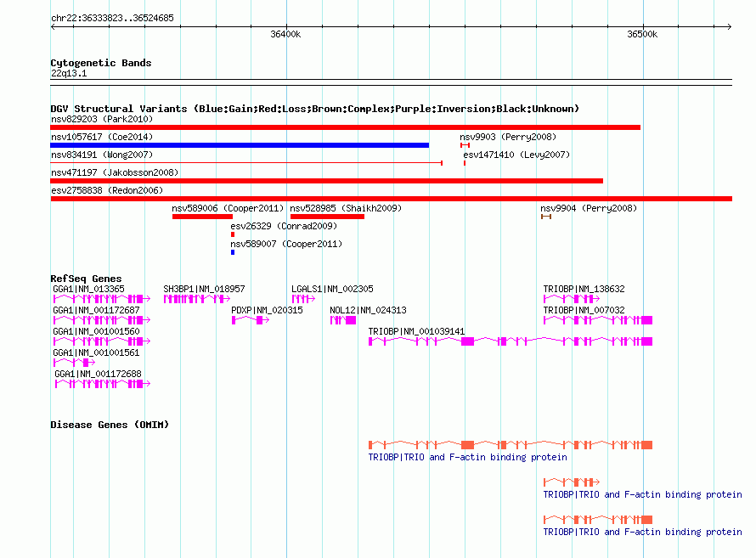
Task: Click the nsv829203 (Park2010) red loss bar
Action: pyautogui.click(x=345, y=127)
